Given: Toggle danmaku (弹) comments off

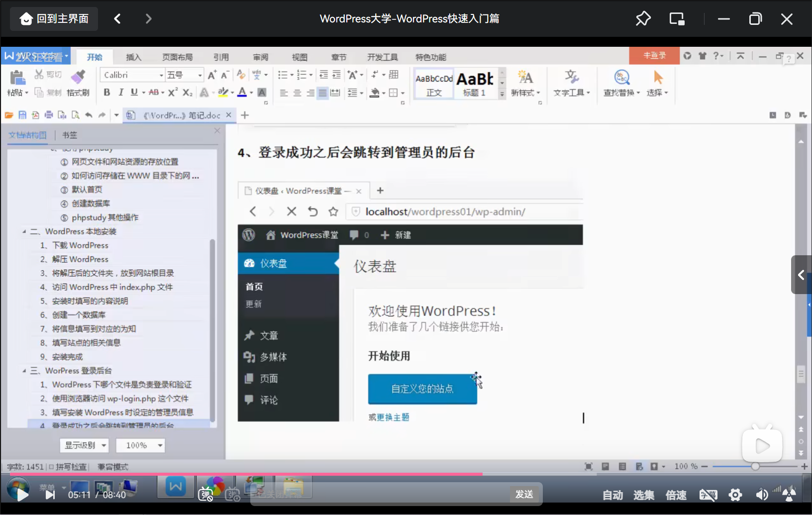Looking at the screenshot, I should point(205,495).
